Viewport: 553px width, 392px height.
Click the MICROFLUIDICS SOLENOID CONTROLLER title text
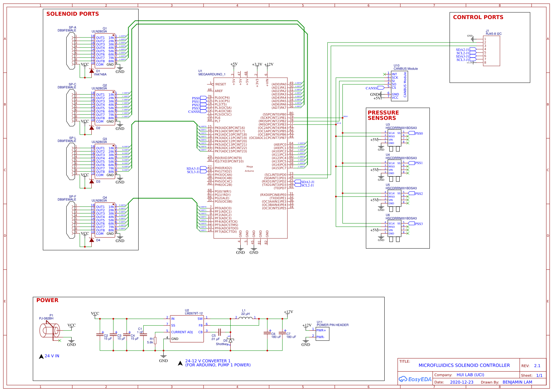point(464,365)
